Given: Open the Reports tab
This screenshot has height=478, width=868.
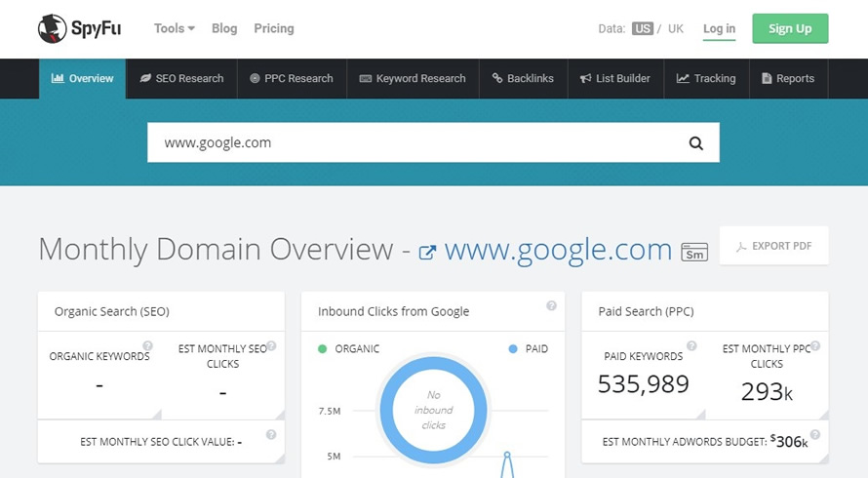Looking at the screenshot, I should pos(788,79).
